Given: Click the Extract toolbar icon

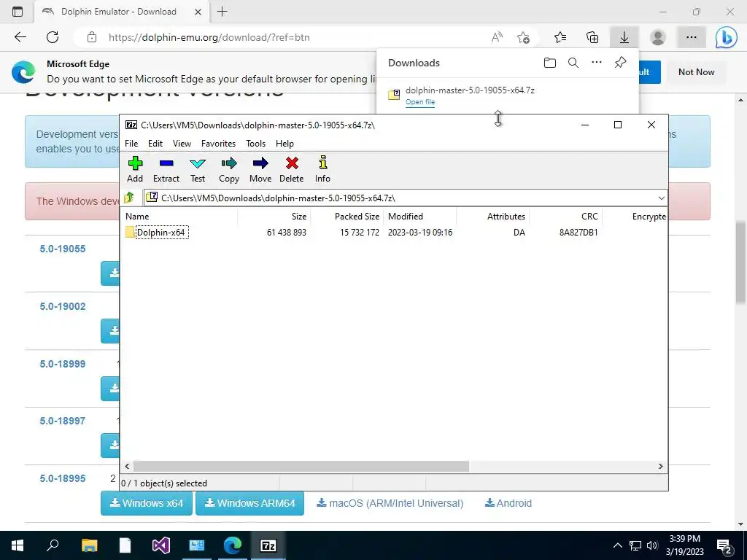Looking at the screenshot, I should click(166, 169).
